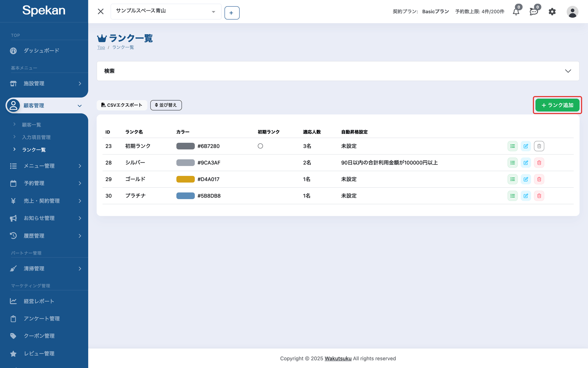Viewport: 588px width, 368px height.
Task: Edit the 初期ランク rank
Action: [526, 146]
